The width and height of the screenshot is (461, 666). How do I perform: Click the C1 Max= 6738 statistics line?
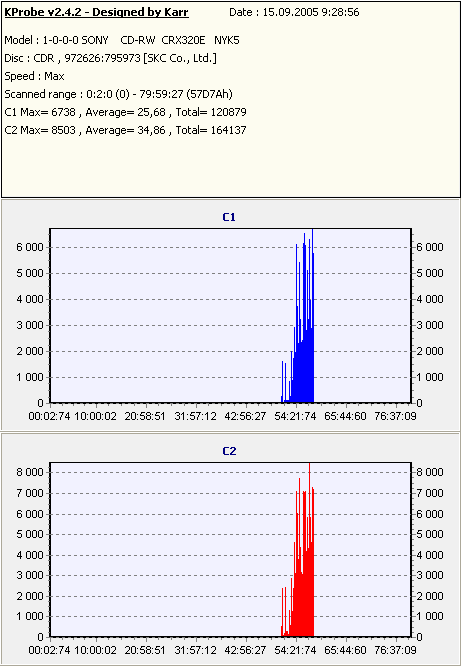tap(125, 112)
